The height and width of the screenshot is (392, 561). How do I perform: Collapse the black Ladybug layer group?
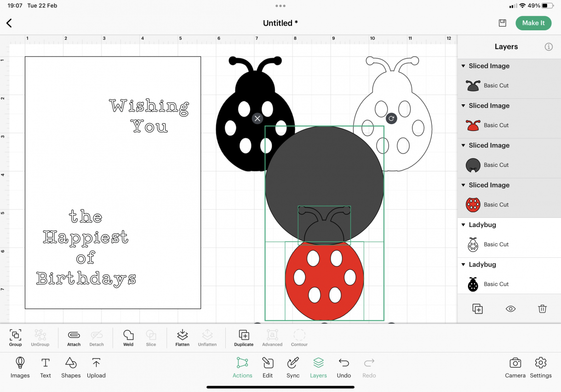pyautogui.click(x=464, y=265)
